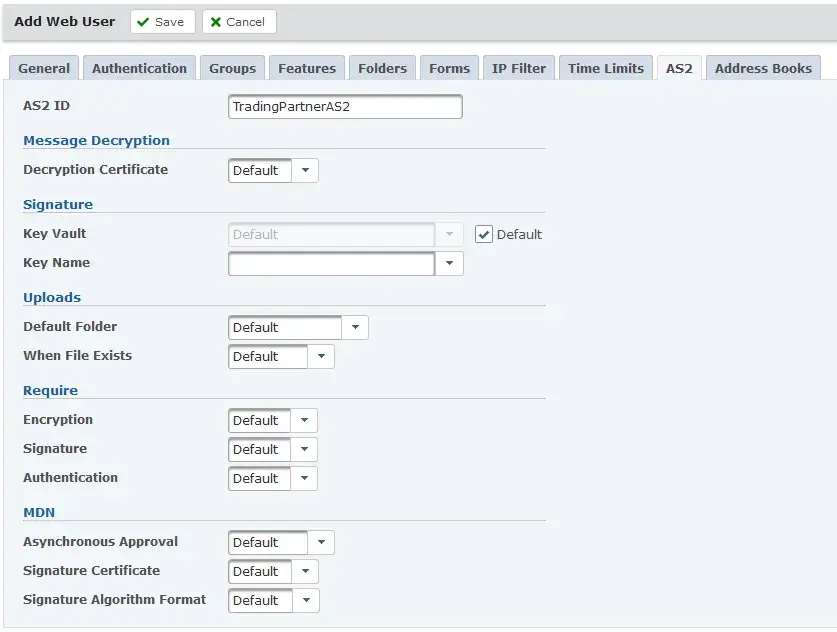Expand the Signature Certificate dropdown
Image resolution: width=837 pixels, height=632 pixels.
click(x=305, y=572)
